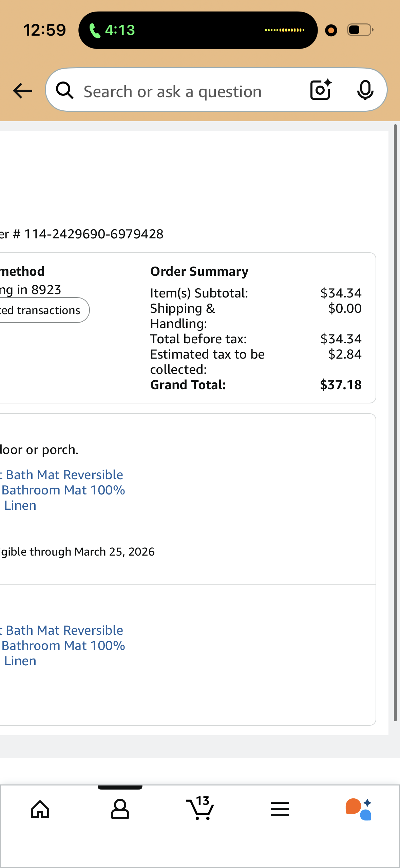Open first Bath Mat Reversible product link

tap(62, 490)
